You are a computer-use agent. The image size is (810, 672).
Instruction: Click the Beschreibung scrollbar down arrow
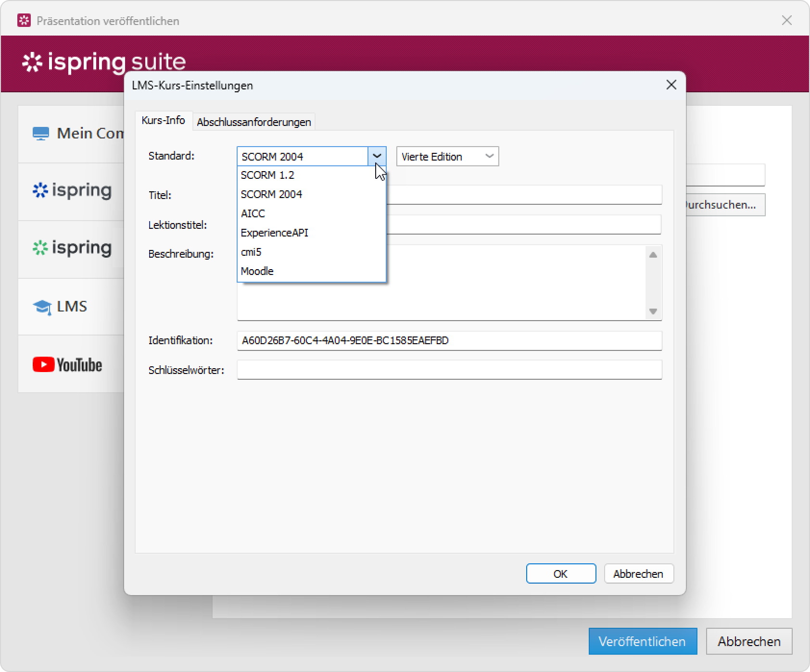[653, 311]
